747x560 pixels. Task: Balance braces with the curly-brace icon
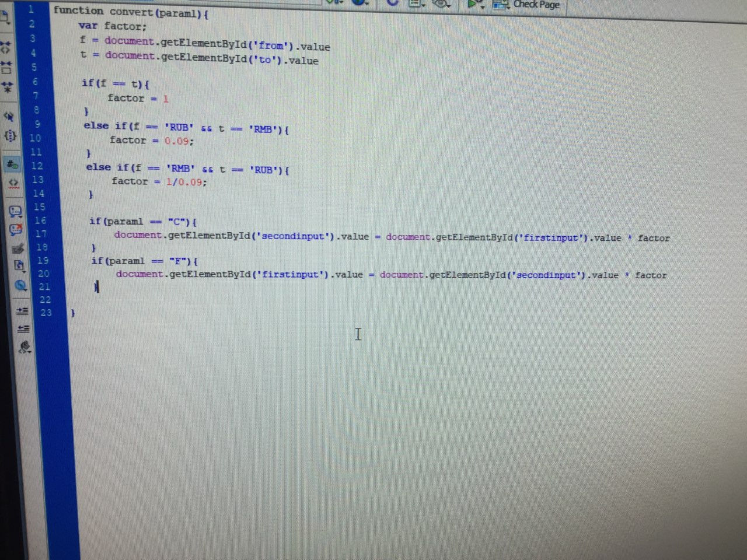click(x=10, y=136)
